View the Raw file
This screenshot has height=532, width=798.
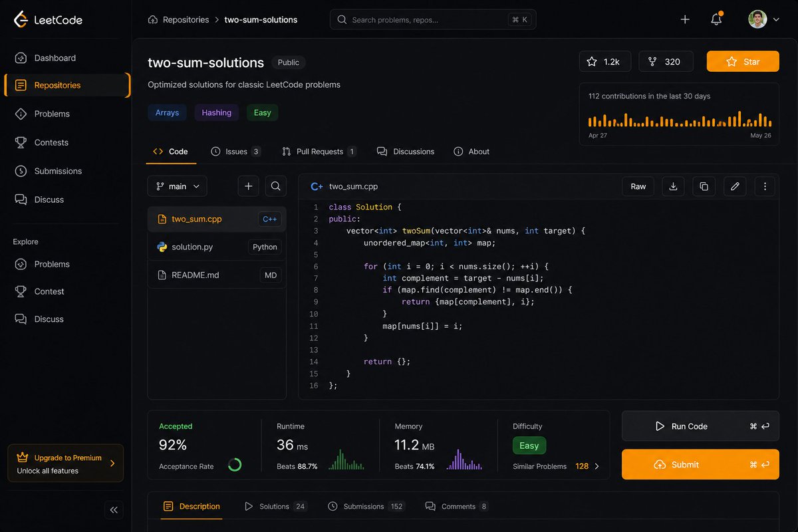coord(638,186)
